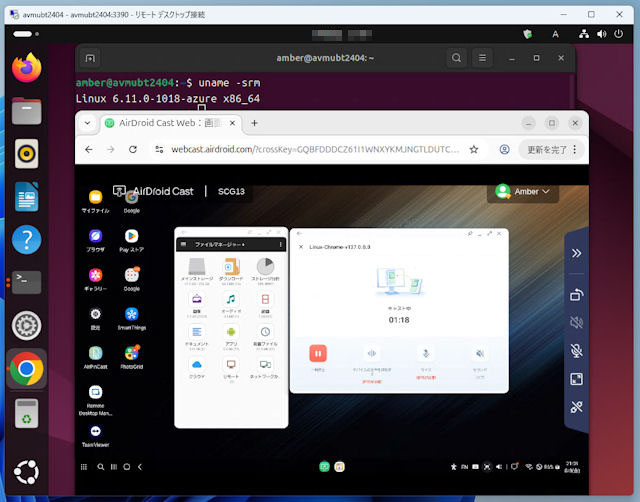The height and width of the screenshot is (502, 640).
Task: Open Ubuntu volume indicator
Action: [x=602, y=34]
